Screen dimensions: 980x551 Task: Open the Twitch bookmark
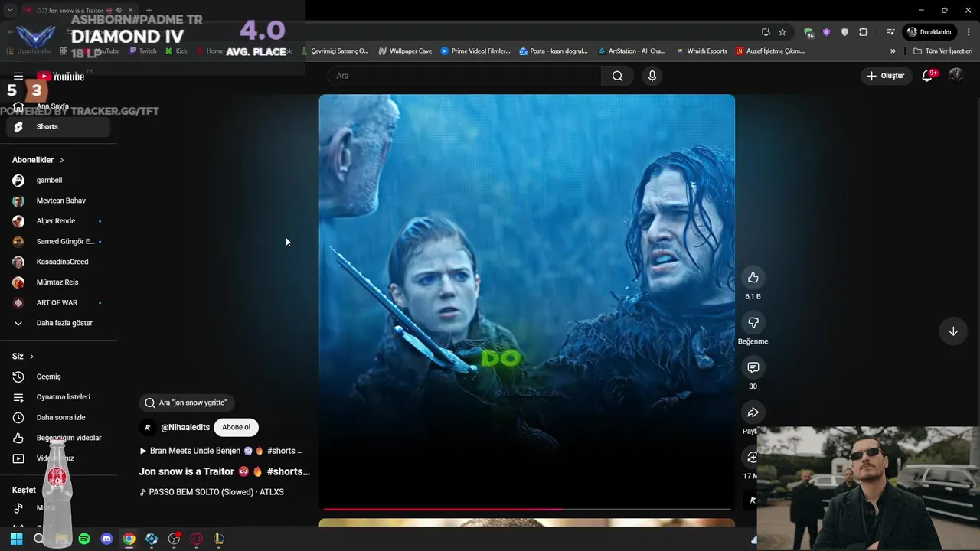[142, 51]
